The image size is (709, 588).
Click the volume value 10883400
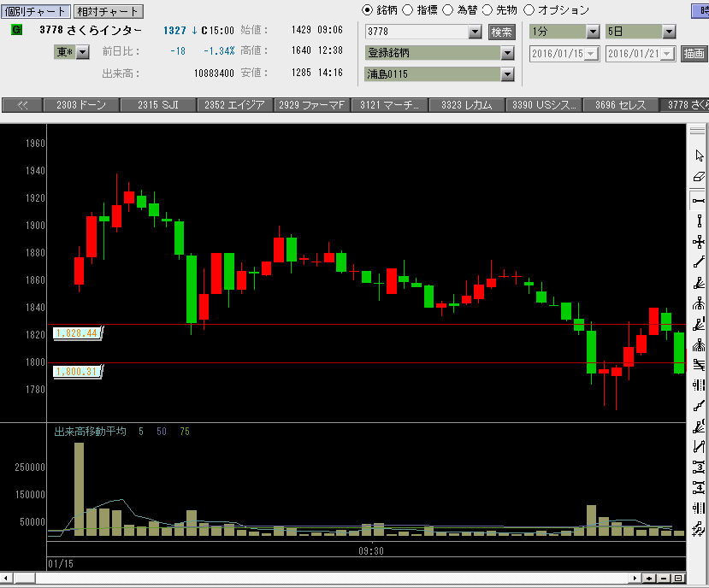pyautogui.click(x=214, y=73)
